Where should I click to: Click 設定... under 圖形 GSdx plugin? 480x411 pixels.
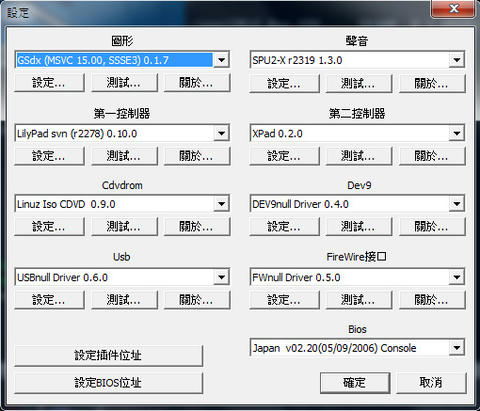[x=49, y=83]
